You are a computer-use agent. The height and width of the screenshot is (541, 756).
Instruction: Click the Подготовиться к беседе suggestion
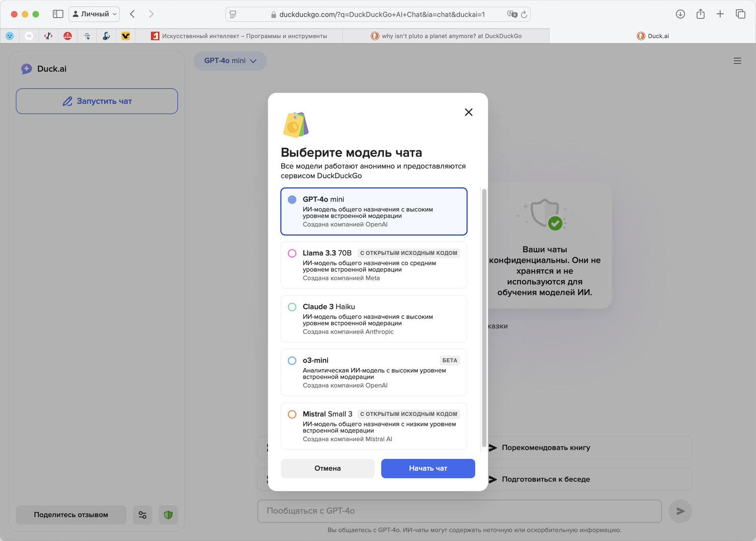(589, 479)
